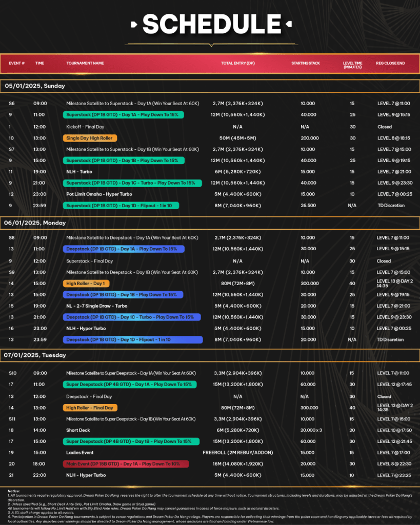Click Milestone Satellite to Deepstack Day 1A
The image size is (420, 525).
click(132, 238)
